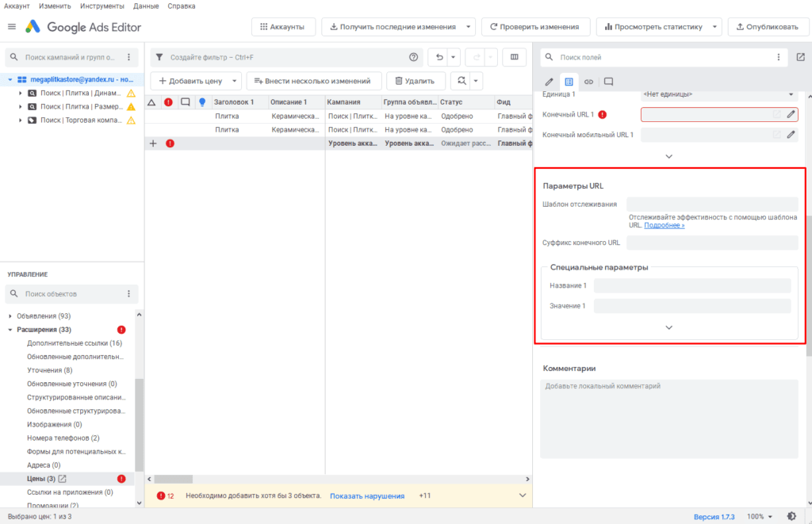
Task: Open campaign search options three-dot menu
Action: coord(129,58)
